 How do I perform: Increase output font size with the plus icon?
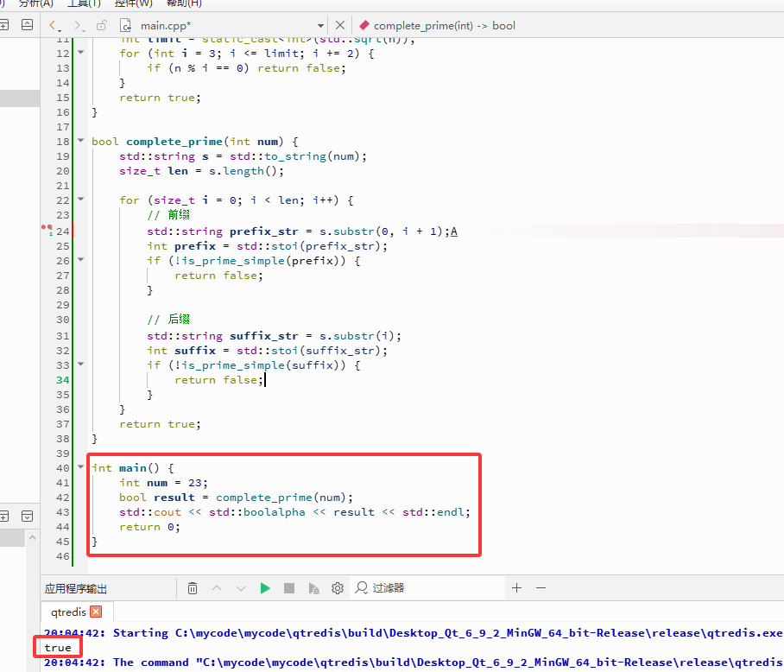[x=517, y=588]
